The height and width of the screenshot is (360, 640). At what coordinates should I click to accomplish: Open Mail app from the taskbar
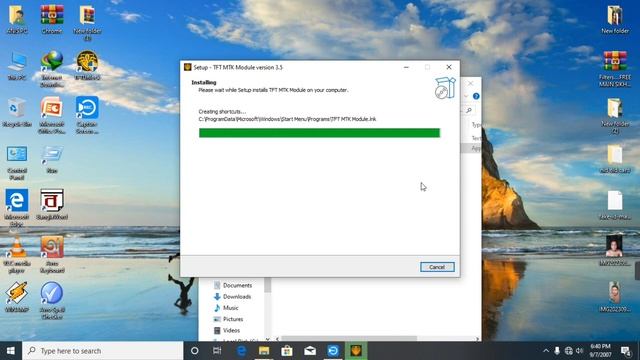coord(310,351)
